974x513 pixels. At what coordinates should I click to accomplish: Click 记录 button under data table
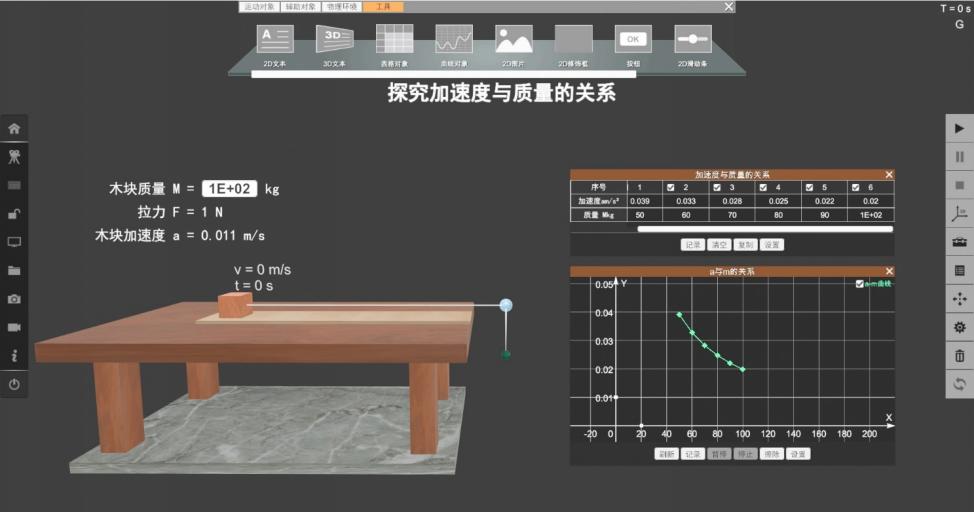[x=692, y=245]
